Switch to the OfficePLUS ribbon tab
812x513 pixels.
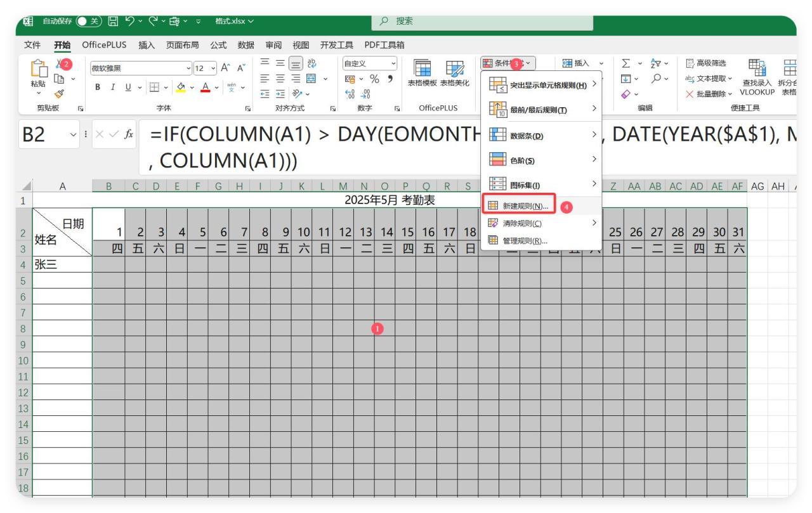coord(104,45)
